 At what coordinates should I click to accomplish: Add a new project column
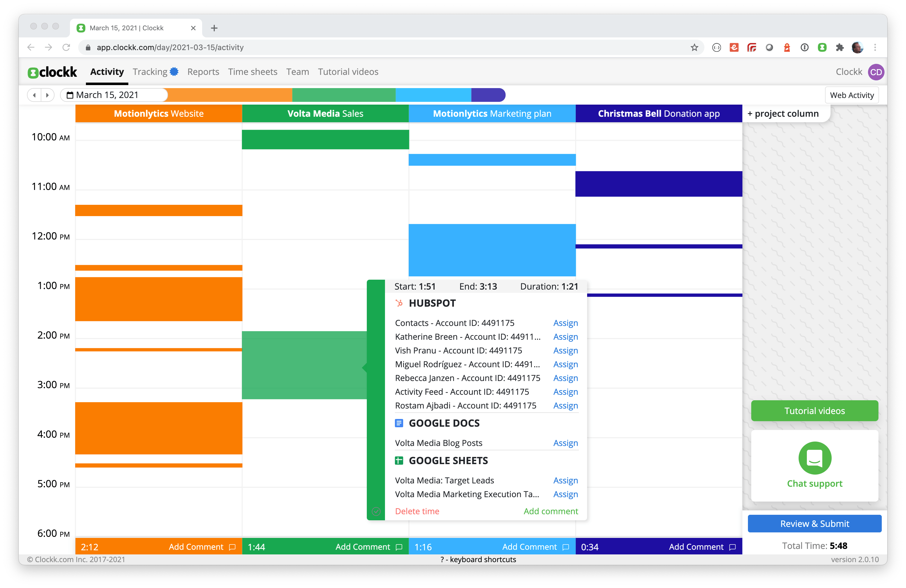[783, 113]
